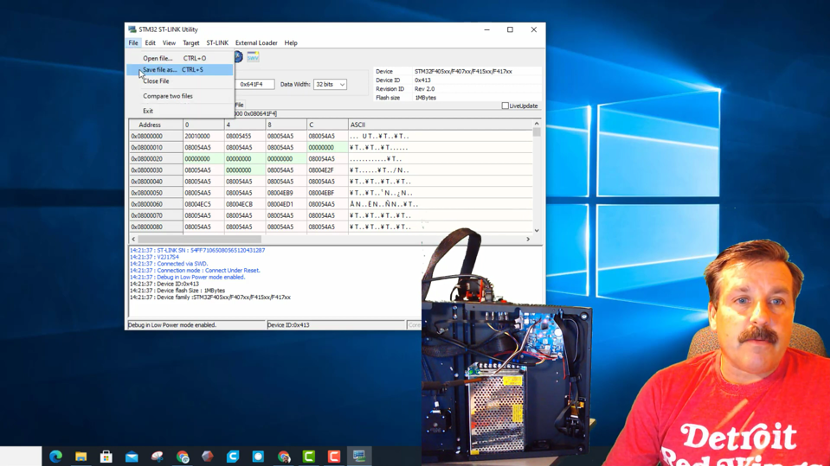Toggle the LiveUpdate checkbox
This screenshot has height=466, width=830.
505,106
